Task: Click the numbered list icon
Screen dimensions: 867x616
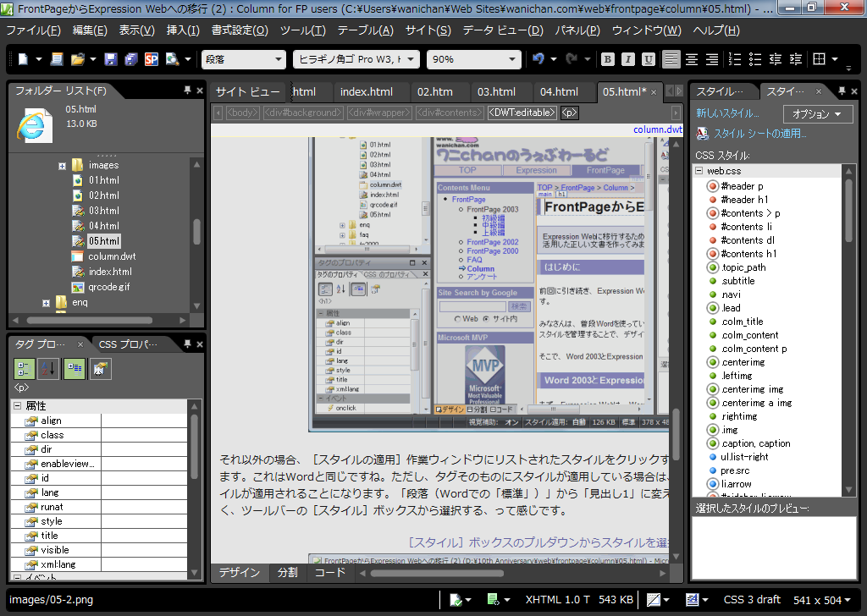Action: (734, 59)
